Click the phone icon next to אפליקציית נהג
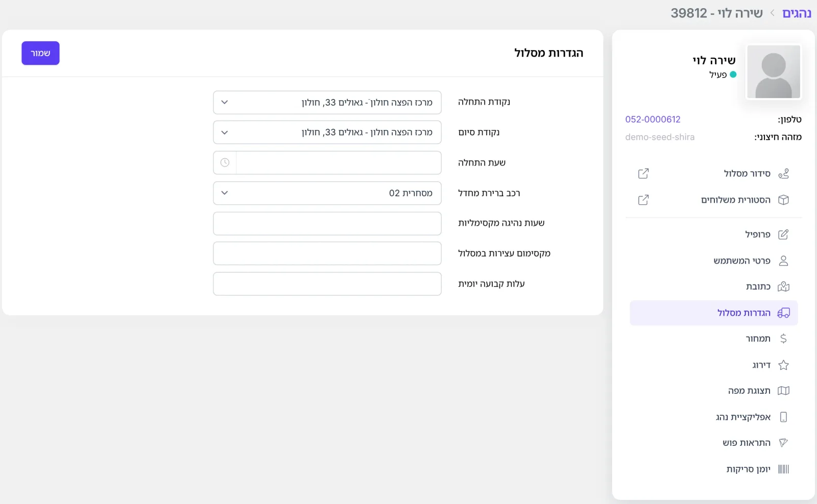 click(x=783, y=417)
